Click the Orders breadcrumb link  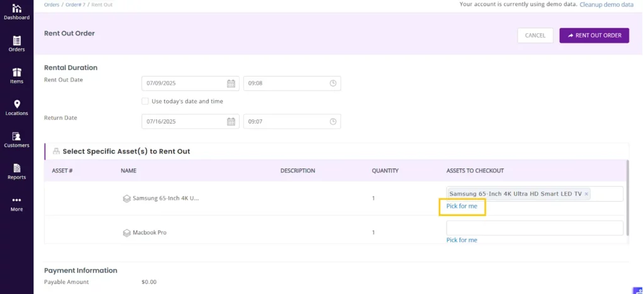point(52,4)
